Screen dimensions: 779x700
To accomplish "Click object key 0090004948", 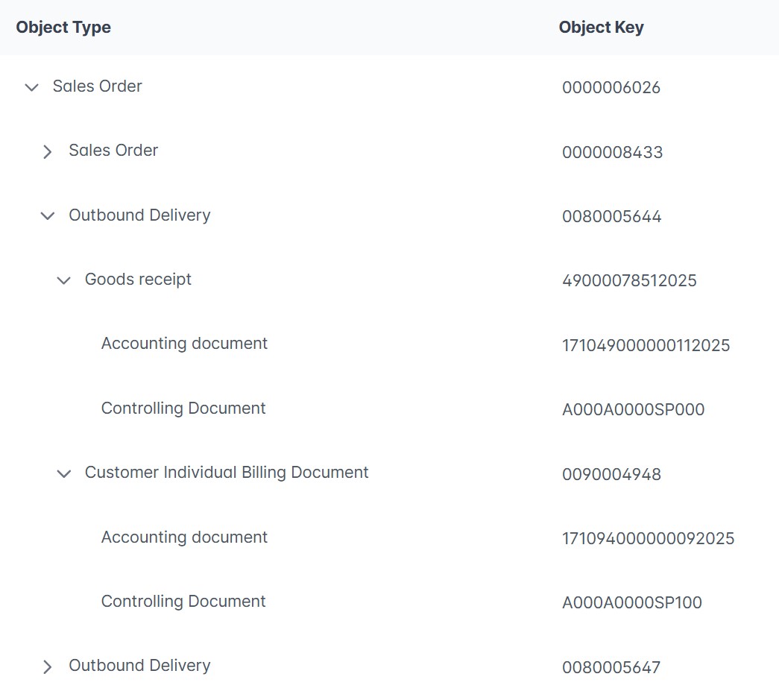I will (611, 474).
